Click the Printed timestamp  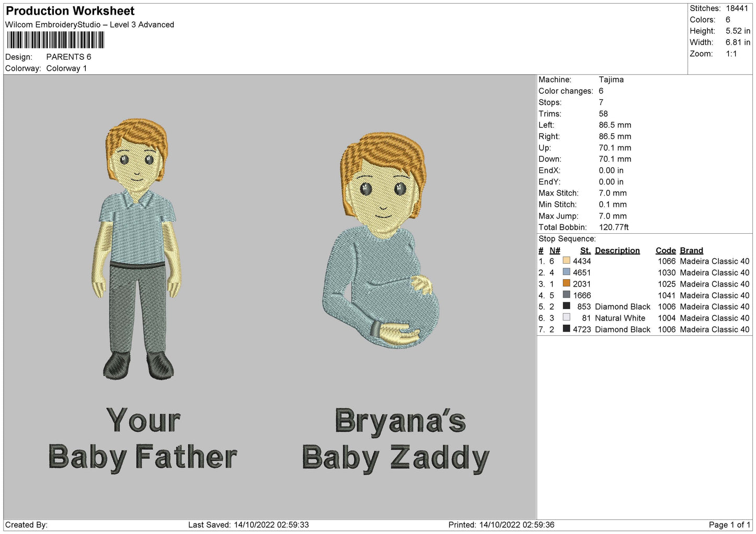501,525
